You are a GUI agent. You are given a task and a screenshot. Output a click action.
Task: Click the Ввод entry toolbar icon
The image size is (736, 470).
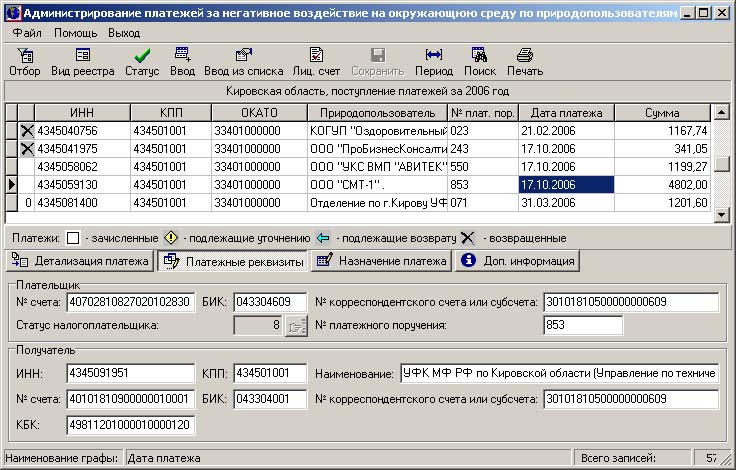pos(182,61)
